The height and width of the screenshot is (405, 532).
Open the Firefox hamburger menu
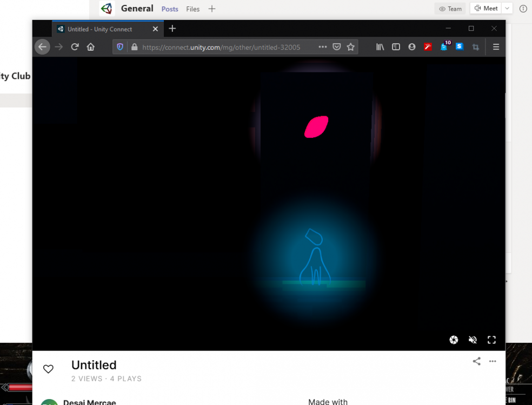(x=496, y=47)
